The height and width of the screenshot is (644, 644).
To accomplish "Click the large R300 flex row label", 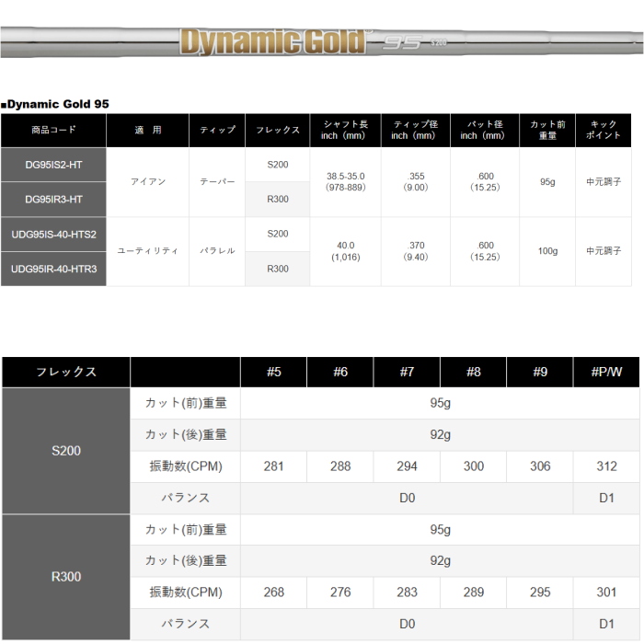I will [66, 577].
